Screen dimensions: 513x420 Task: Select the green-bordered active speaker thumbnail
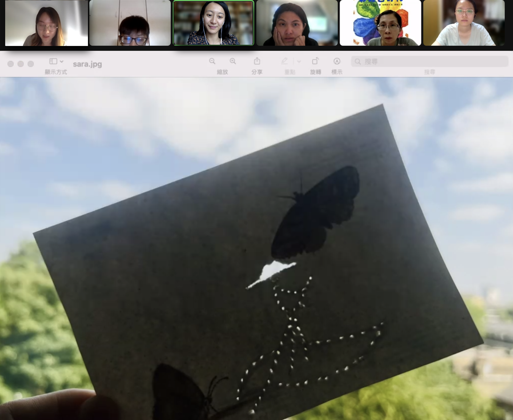point(213,23)
